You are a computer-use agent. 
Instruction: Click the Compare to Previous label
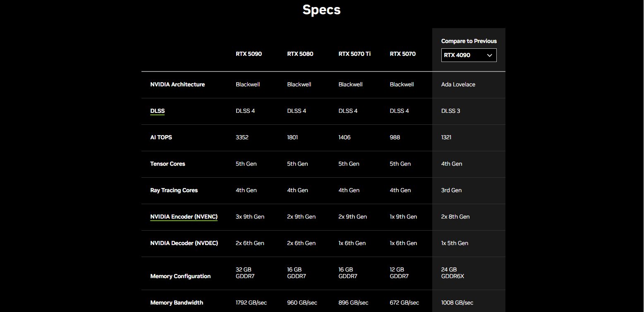pos(469,41)
